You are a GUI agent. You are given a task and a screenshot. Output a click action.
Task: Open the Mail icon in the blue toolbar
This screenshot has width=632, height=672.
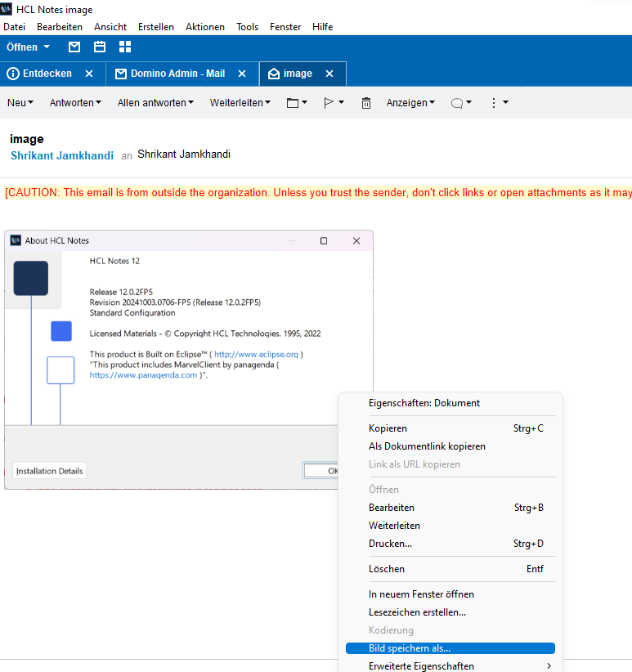tap(74, 47)
